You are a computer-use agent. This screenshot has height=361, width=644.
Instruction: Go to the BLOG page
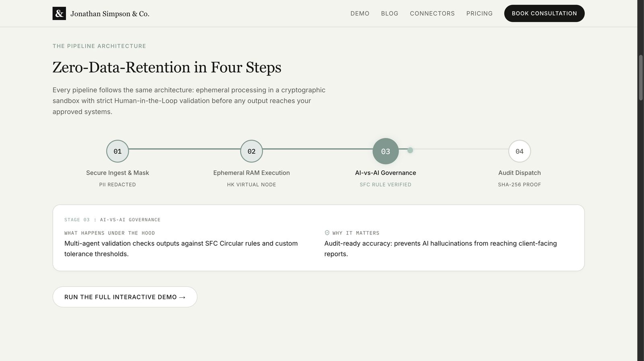[x=390, y=13]
